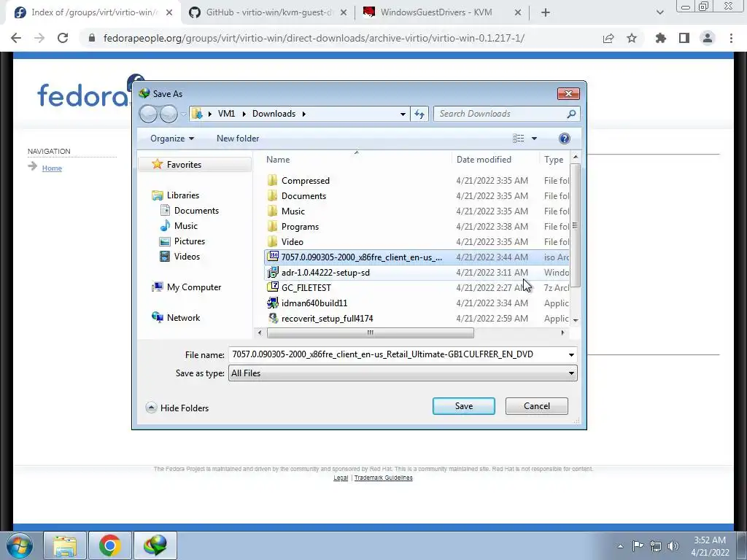The width and height of the screenshot is (747, 560).
Task: Select idman640build11 file
Action: point(314,303)
